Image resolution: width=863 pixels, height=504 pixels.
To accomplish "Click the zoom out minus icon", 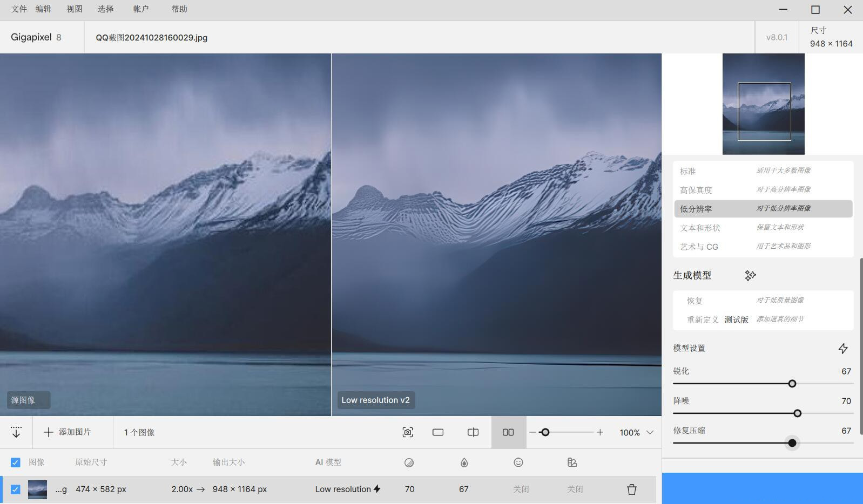I will click(532, 432).
